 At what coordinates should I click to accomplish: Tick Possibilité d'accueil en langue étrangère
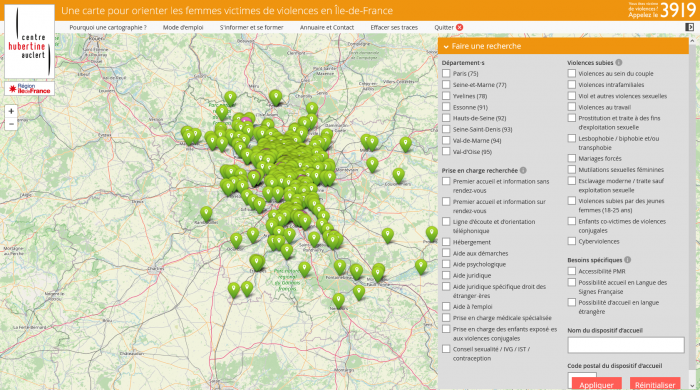pos(572,302)
